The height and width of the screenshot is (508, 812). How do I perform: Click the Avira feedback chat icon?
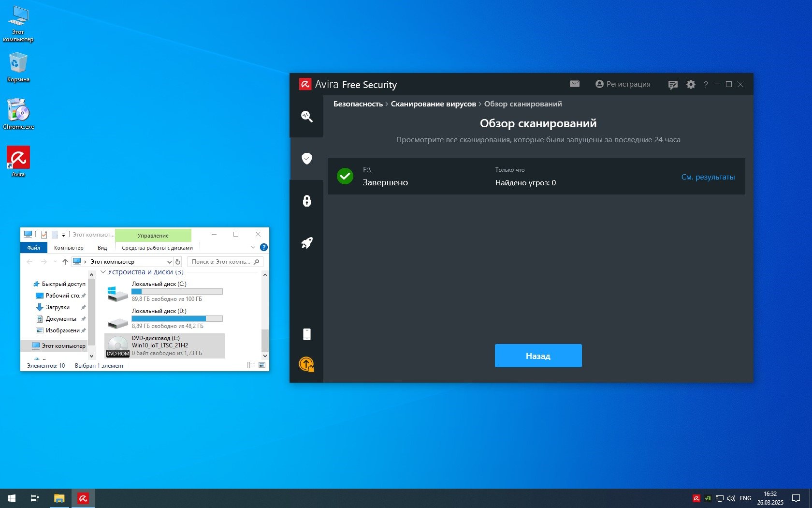pos(672,85)
